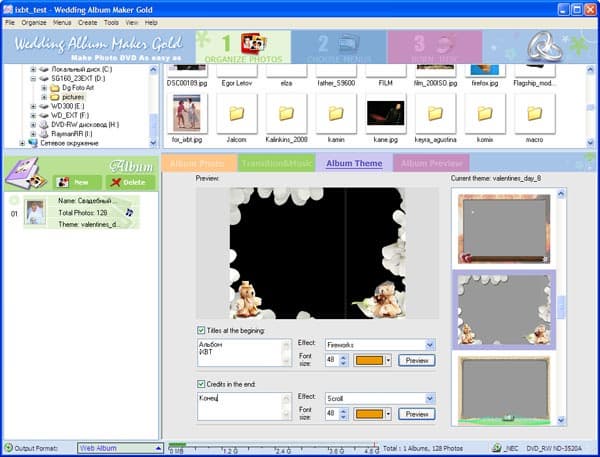
Task: Switch to the Transition&Music tab
Action: pos(276,163)
